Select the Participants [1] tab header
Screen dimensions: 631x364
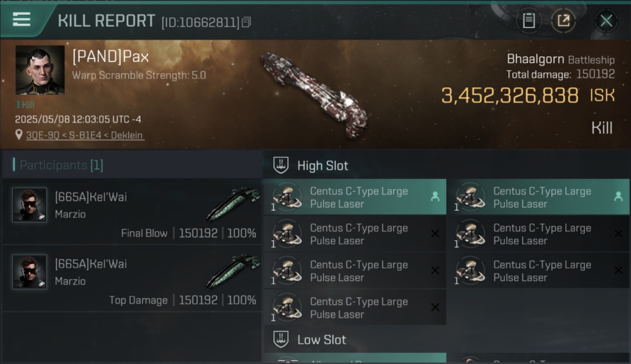(x=61, y=165)
